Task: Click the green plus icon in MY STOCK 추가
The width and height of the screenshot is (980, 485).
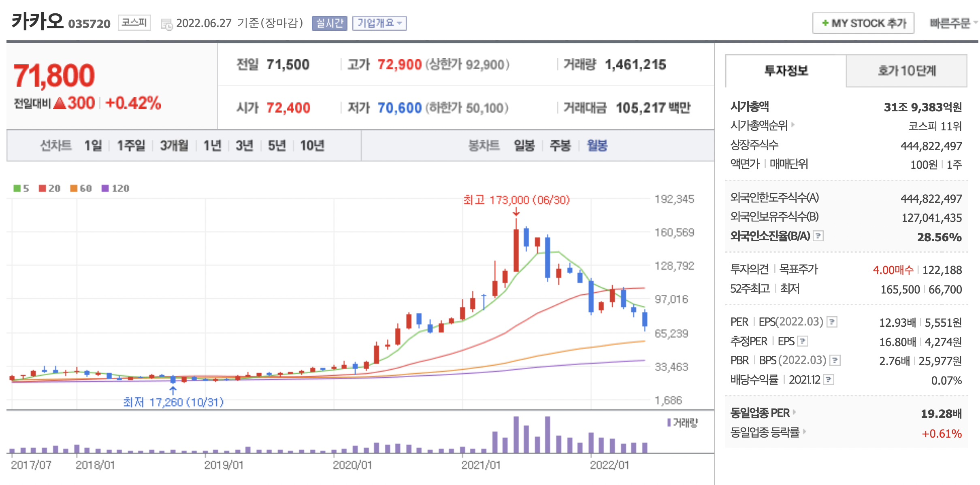Action: [825, 23]
